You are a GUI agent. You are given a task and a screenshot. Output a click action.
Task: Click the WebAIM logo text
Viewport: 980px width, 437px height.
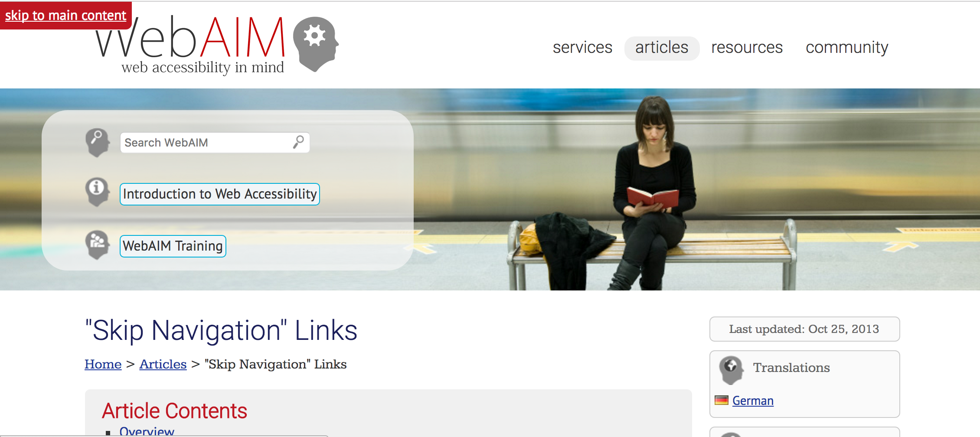pyautogui.click(x=191, y=44)
